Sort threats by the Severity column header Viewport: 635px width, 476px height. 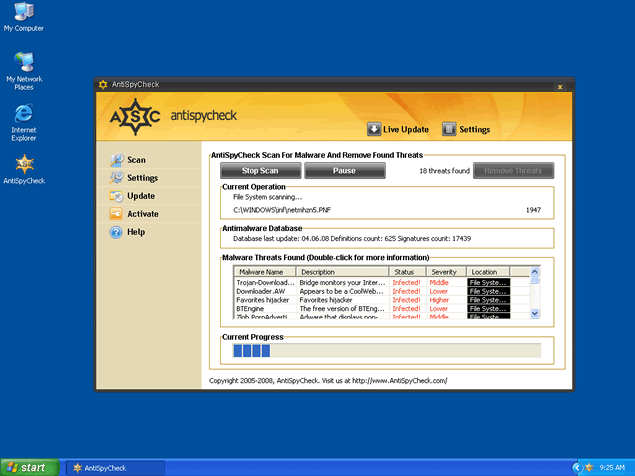click(446, 272)
